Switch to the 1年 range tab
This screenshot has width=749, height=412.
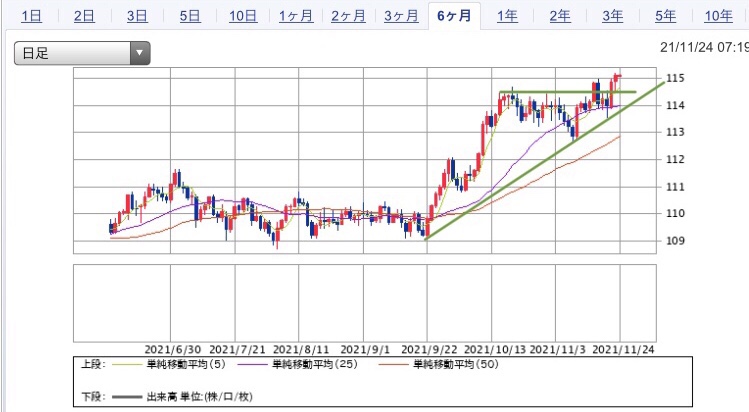click(507, 16)
